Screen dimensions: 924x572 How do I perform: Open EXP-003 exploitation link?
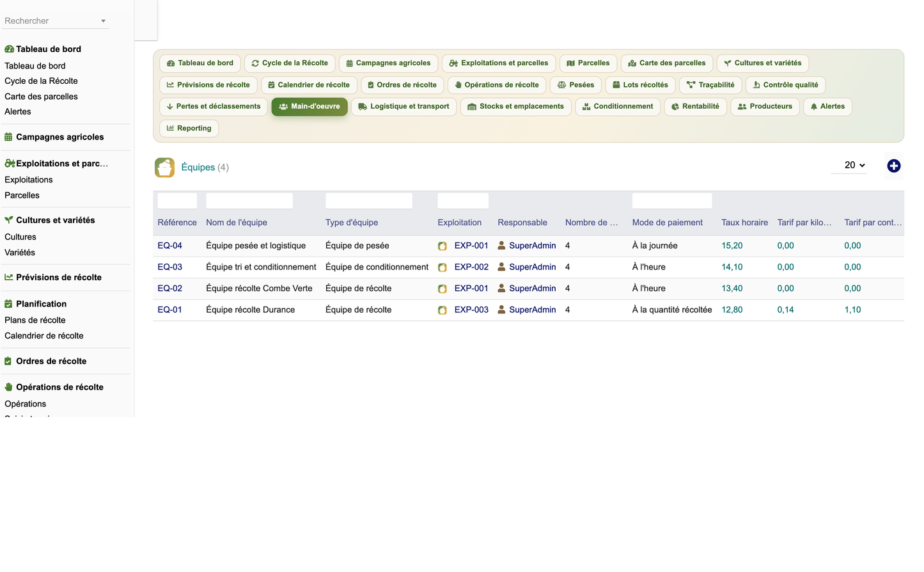tap(471, 310)
